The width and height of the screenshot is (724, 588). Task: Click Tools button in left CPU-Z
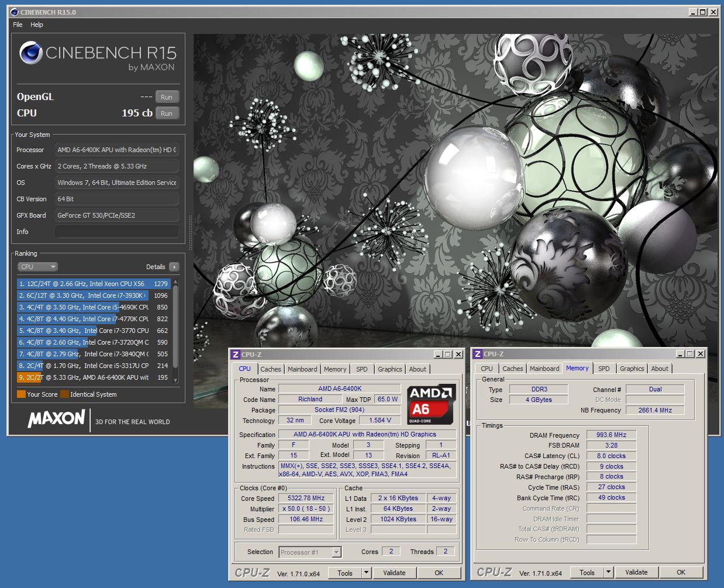[x=345, y=573]
